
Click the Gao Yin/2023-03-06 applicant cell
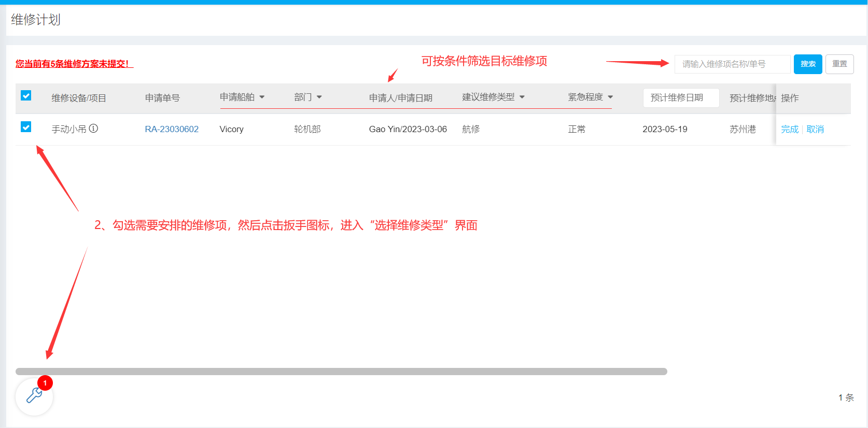408,129
